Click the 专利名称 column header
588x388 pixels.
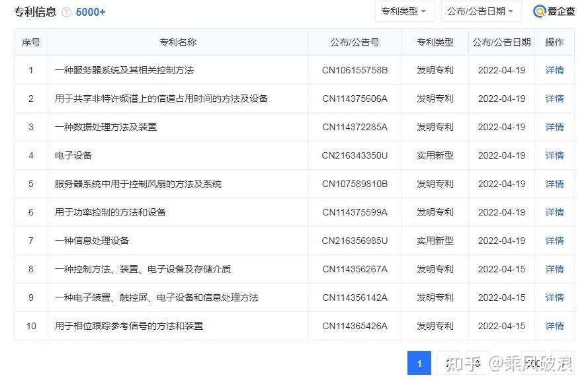[x=178, y=42]
